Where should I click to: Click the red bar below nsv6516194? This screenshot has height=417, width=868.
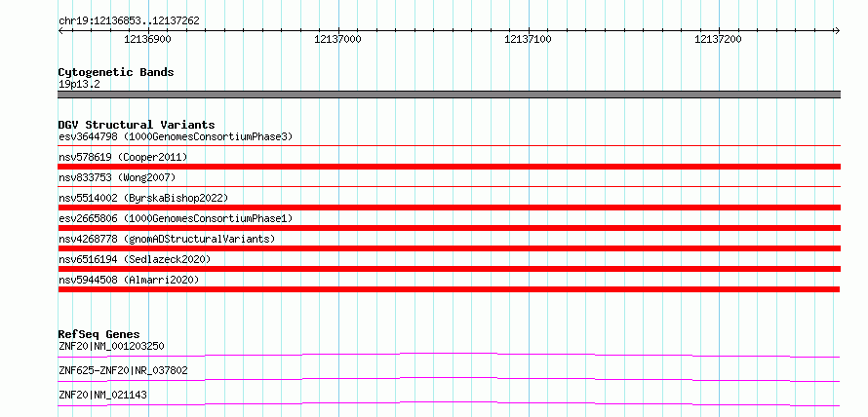449,269
